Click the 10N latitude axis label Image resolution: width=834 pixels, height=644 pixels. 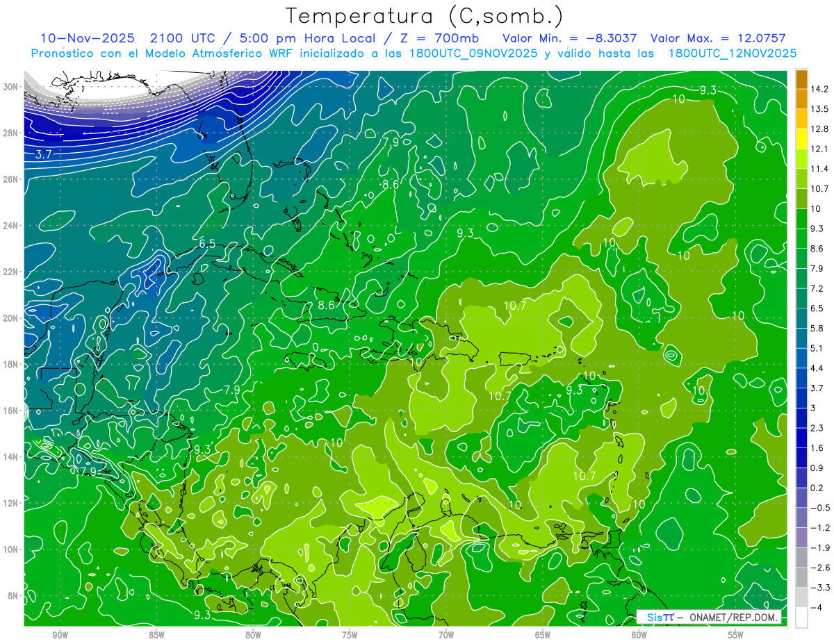11,550
